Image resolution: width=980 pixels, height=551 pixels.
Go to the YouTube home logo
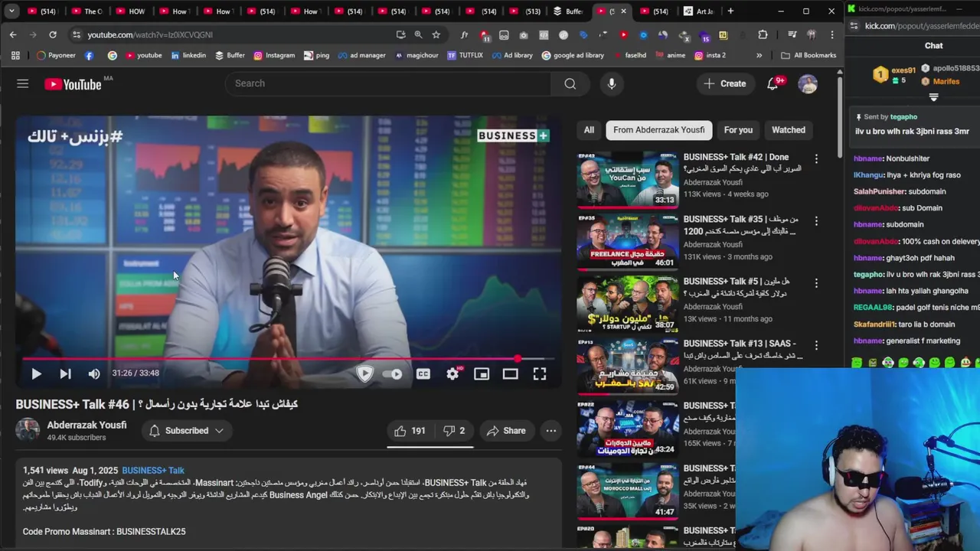click(x=73, y=84)
